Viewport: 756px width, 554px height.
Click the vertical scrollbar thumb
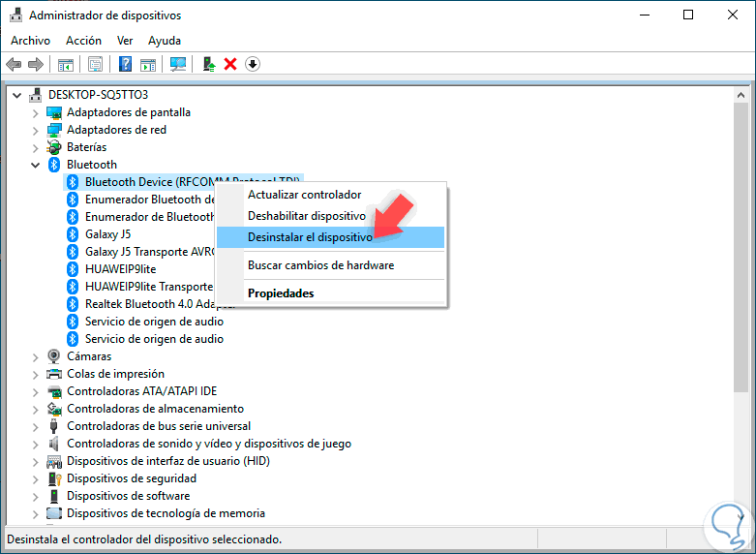pyautogui.click(x=741, y=247)
